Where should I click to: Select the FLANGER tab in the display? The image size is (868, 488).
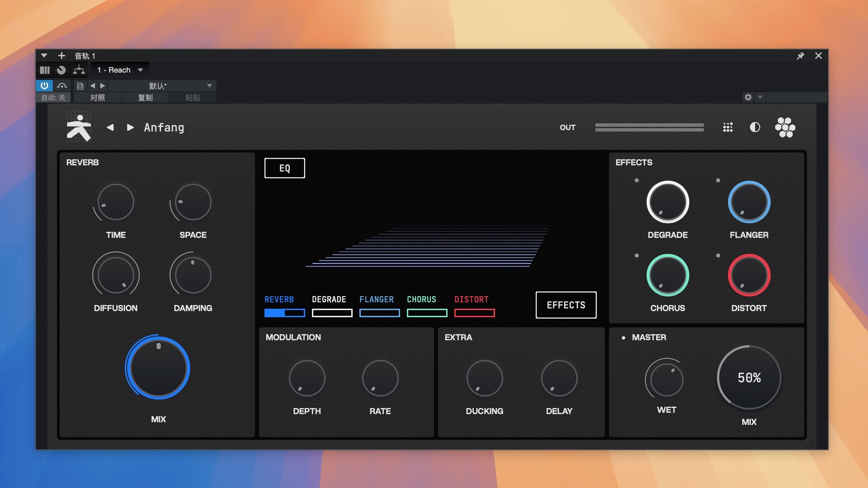pyautogui.click(x=379, y=306)
